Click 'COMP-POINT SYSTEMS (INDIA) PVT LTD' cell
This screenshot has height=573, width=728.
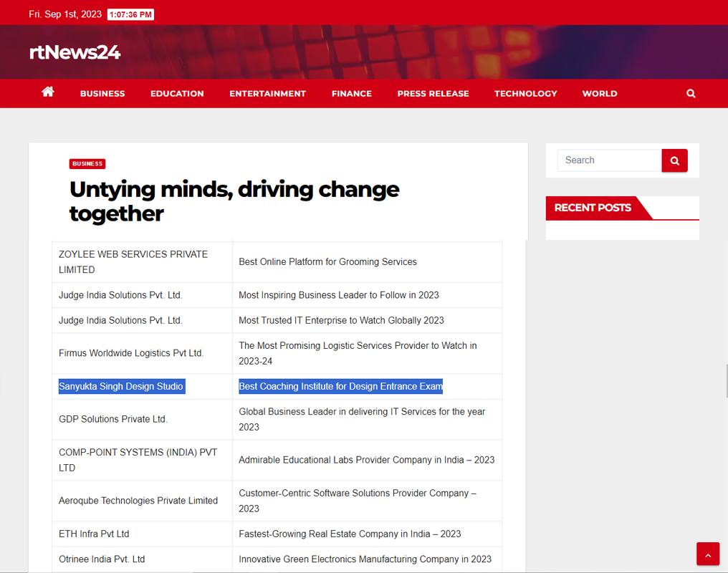point(142,461)
